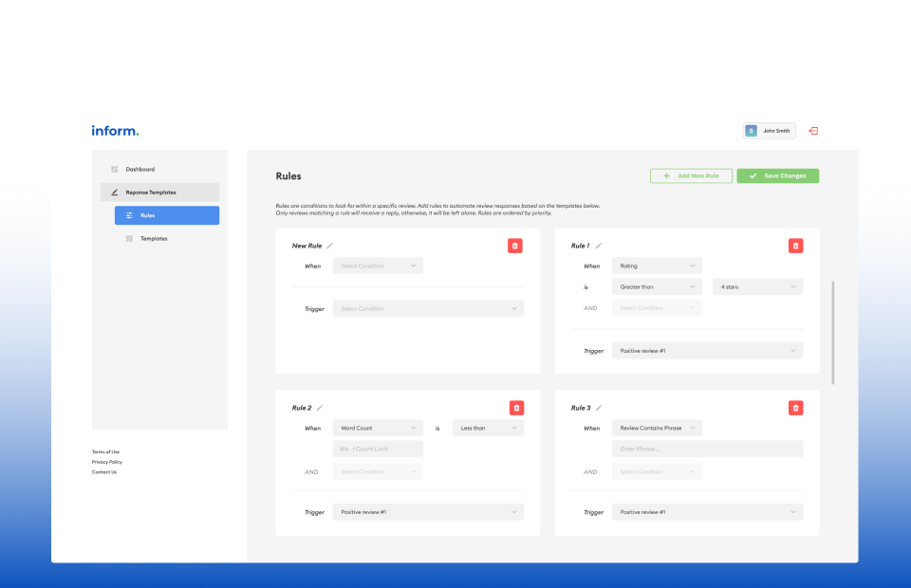Open the Rating condition dropdown in Rule 1

tap(657, 266)
